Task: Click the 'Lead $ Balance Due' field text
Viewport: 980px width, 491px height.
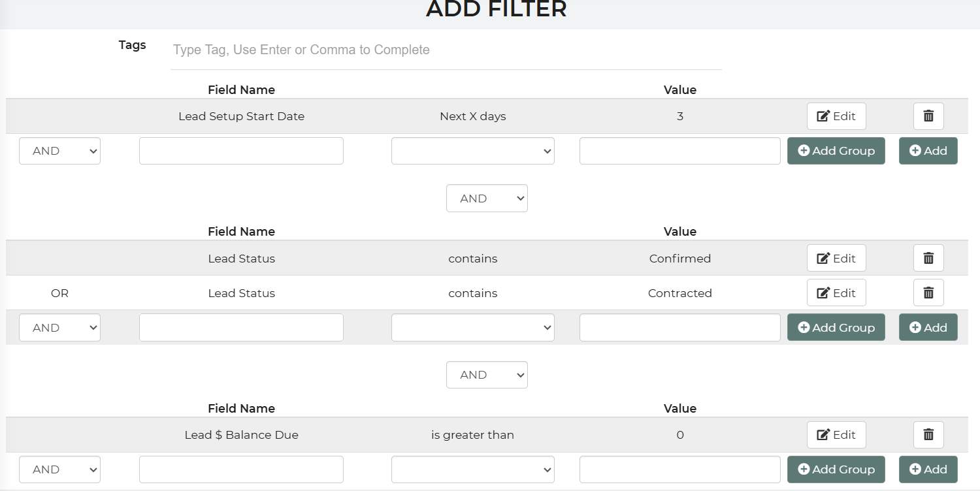Action: pos(241,435)
